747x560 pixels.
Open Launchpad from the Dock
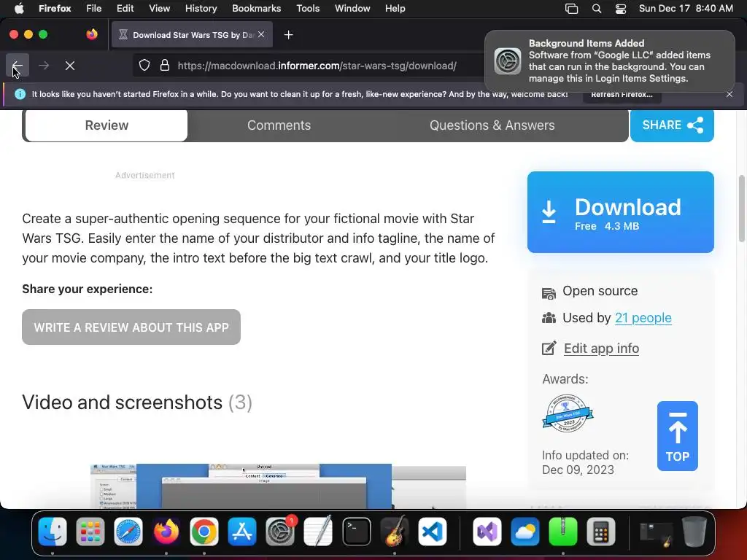click(x=90, y=532)
